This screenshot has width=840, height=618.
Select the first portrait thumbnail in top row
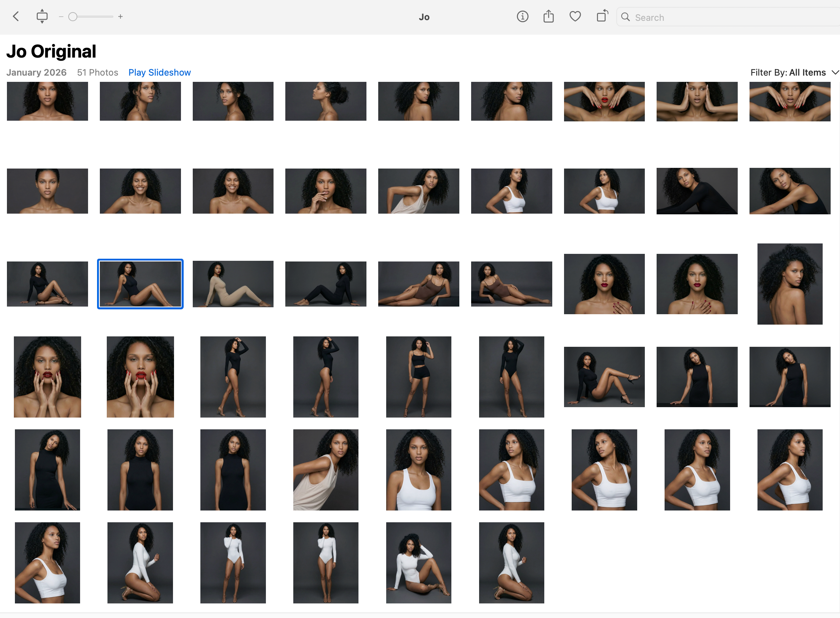tap(47, 101)
